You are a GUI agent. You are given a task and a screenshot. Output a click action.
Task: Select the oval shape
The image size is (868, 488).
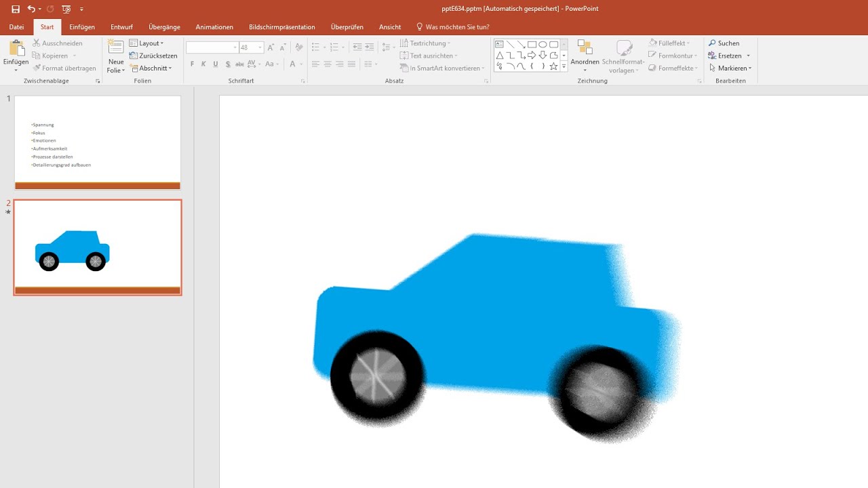542,44
